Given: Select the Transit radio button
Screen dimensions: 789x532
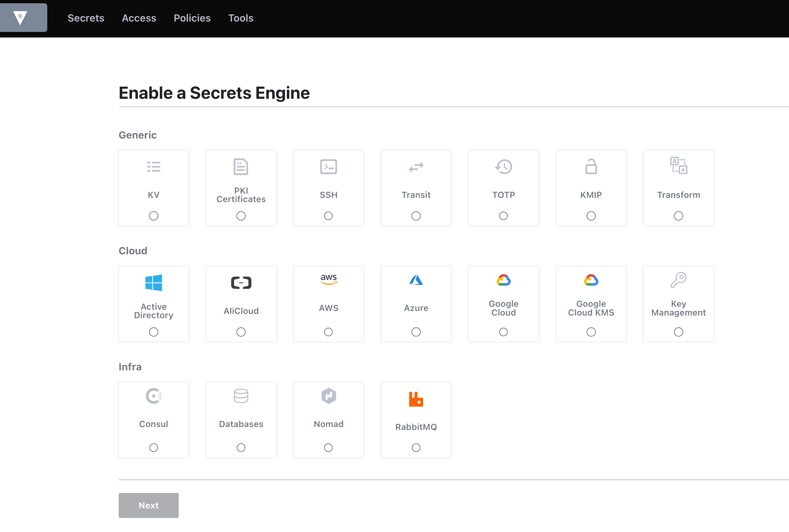Looking at the screenshot, I should click(416, 216).
